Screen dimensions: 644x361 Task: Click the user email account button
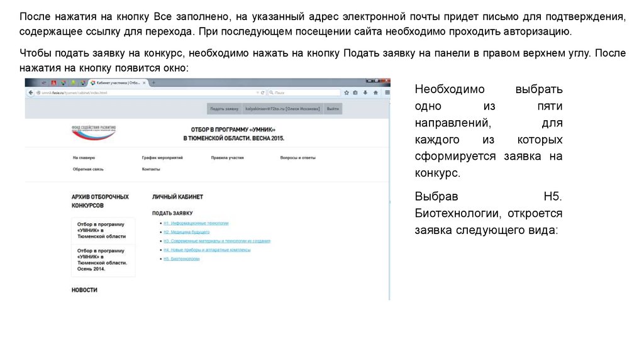pyautogui.click(x=282, y=109)
